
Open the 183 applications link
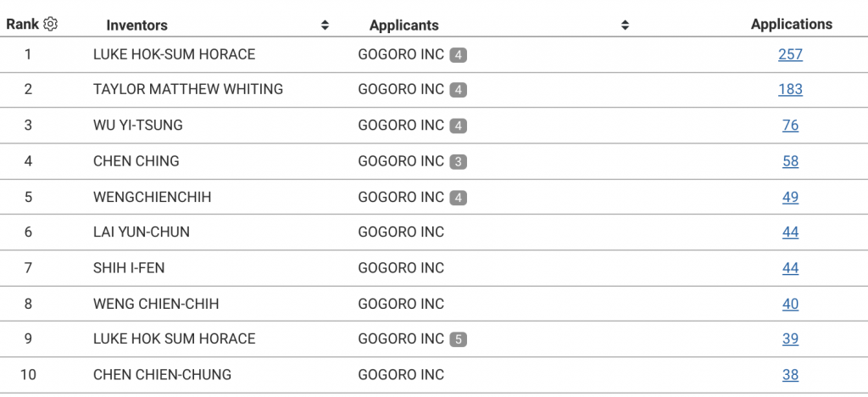click(791, 90)
